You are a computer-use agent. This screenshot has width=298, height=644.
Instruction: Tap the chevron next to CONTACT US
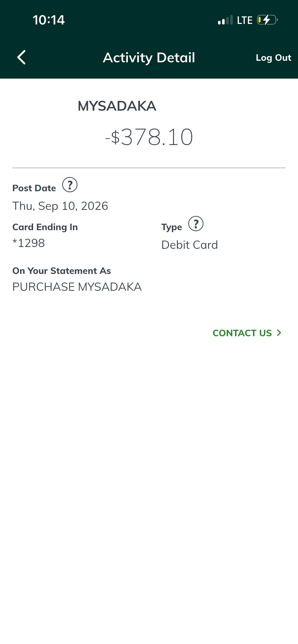pyautogui.click(x=279, y=333)
